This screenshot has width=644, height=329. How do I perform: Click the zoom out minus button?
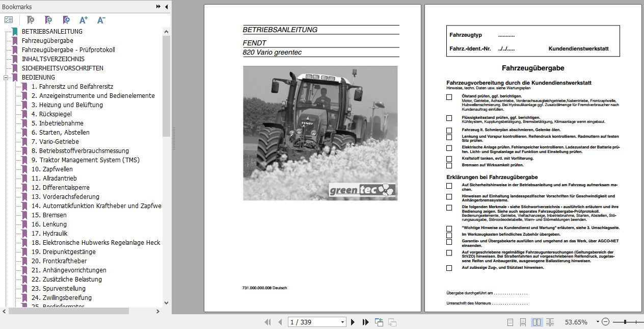605,322
